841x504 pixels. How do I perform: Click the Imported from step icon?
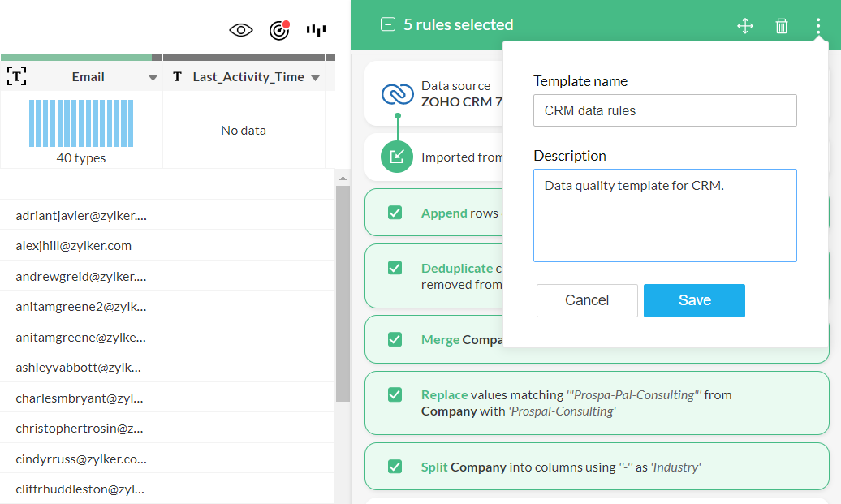pyautogui.click(x=397, y=157)
